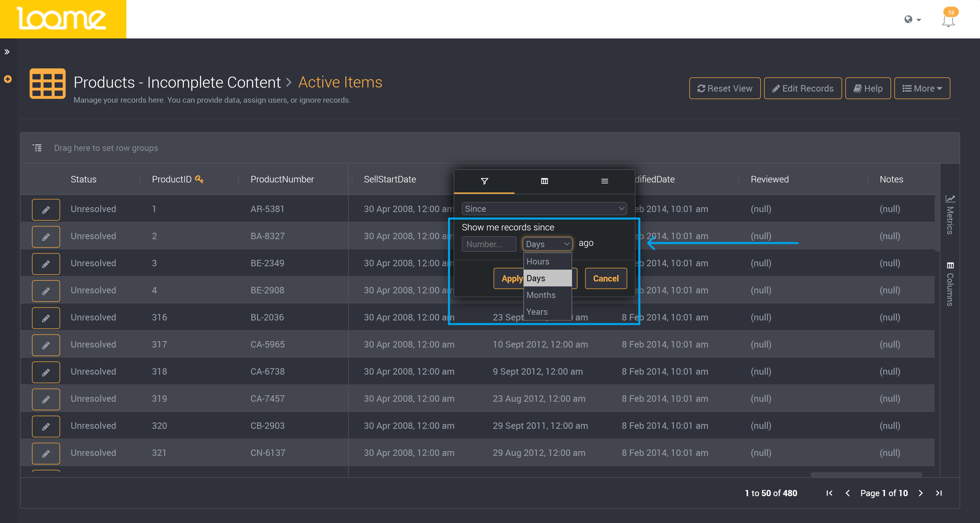Click Edit Records button
This screenshot has width=980, height=523.
pos(803,88)
